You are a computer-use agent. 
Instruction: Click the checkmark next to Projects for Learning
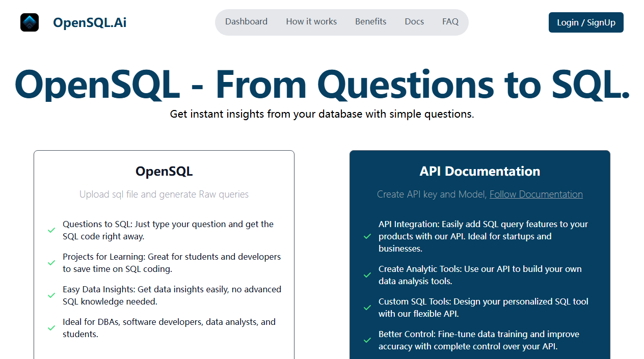coord(51,263)
